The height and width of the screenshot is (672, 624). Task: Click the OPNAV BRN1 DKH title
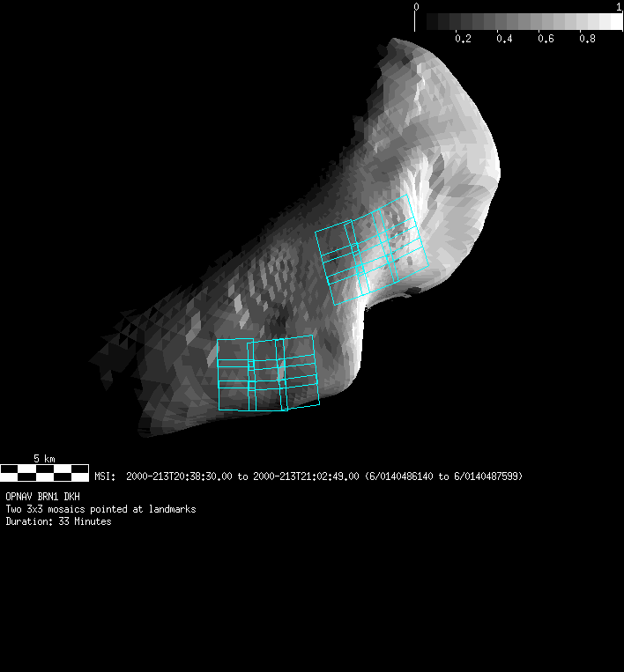pyautogui.click(x=42, y=497)
